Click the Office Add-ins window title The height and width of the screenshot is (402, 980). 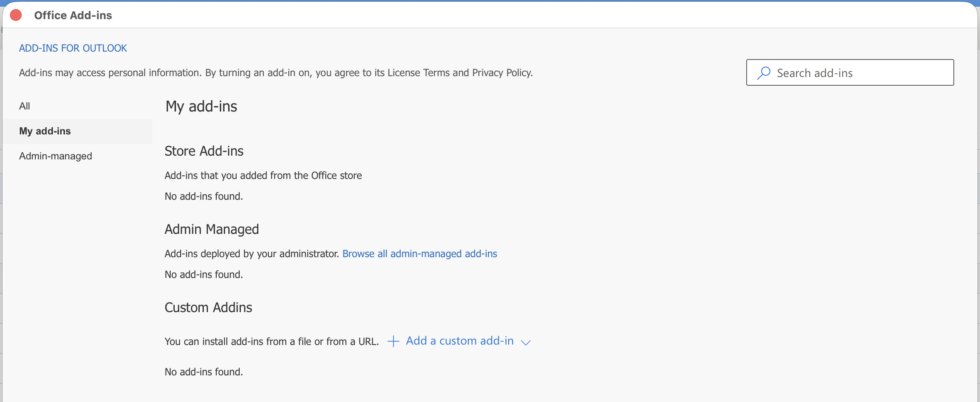pos(73,15)
